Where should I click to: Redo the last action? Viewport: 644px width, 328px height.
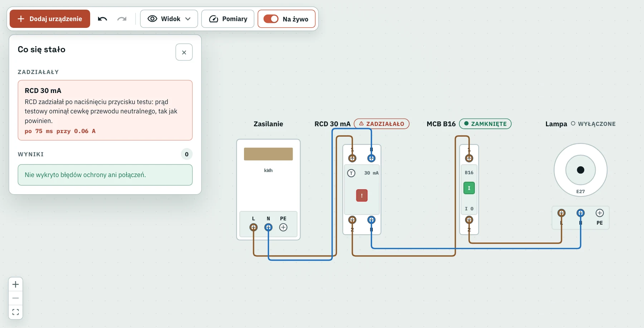point(122,19)
